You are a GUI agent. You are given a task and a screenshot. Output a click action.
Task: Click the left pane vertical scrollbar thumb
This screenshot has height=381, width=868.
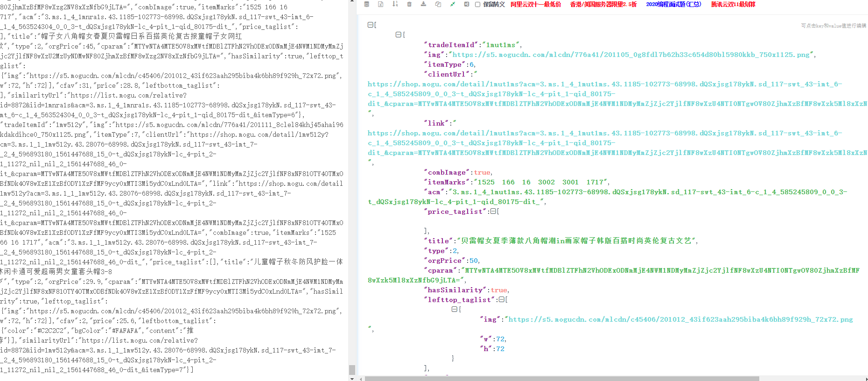coord(352,370)
